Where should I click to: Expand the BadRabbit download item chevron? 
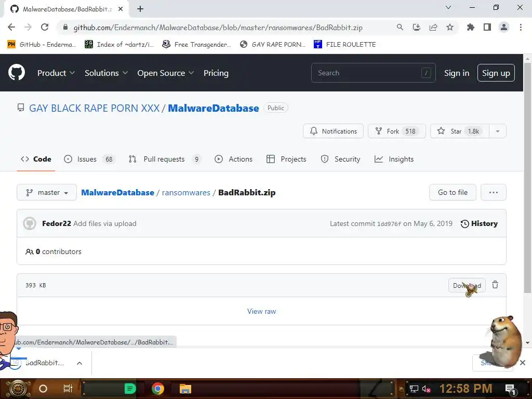[x=79, y=363]
